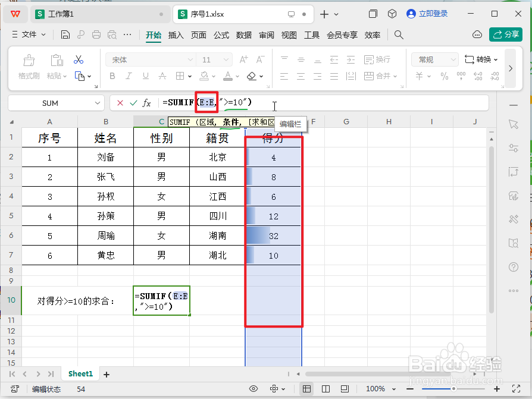Open the print icon on quick toolbar
Image resolution: width=532 pixels, height=399 pixels.
pos(95,34)
